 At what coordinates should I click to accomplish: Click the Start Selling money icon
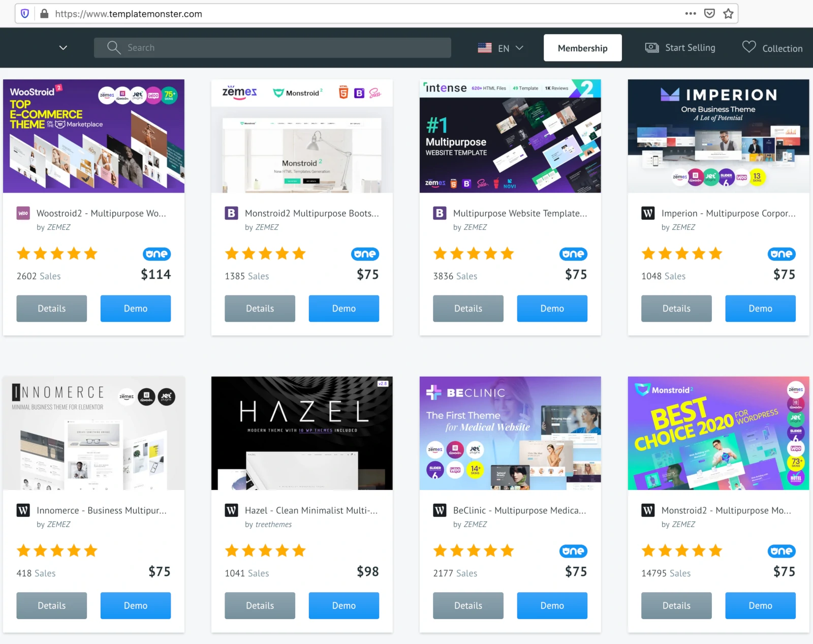coord(651,48)
